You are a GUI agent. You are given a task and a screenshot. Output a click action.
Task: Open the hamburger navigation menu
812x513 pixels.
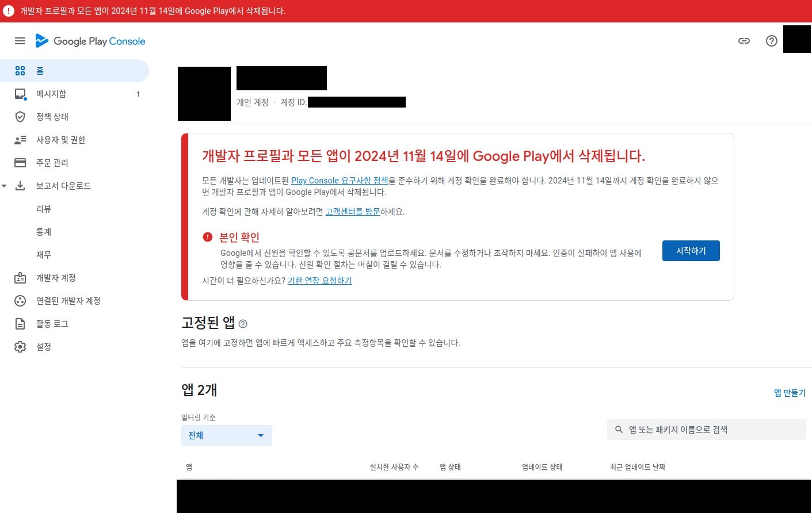[20, 41]
